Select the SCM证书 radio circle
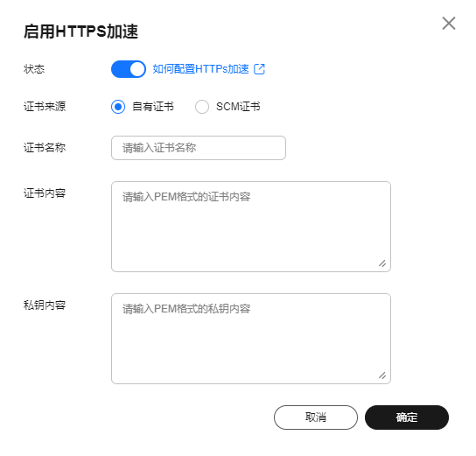476x456 pixels. pyautogui.click(x=202, y=107)
